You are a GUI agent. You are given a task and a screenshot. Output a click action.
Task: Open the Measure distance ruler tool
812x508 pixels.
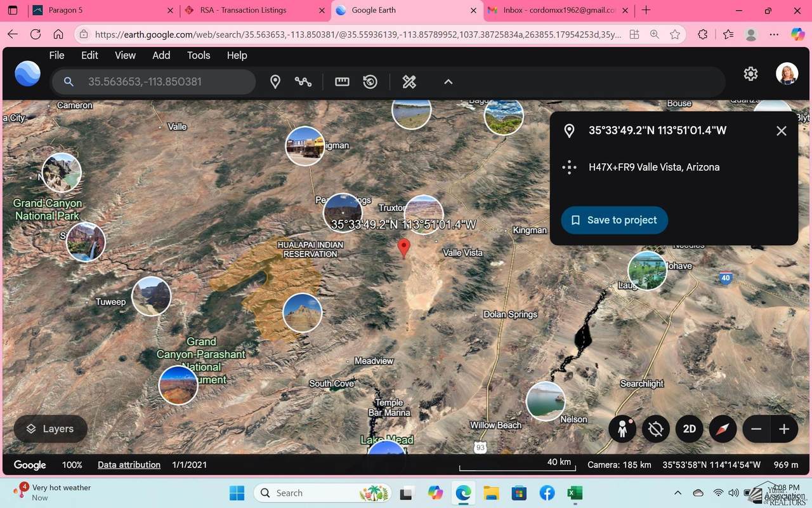coord(342,82)
